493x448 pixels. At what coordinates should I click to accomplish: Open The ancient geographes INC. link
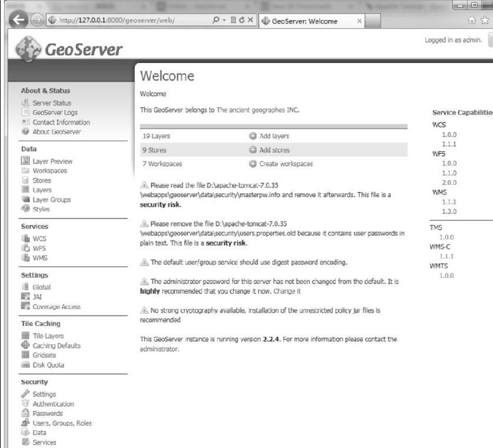258,110
